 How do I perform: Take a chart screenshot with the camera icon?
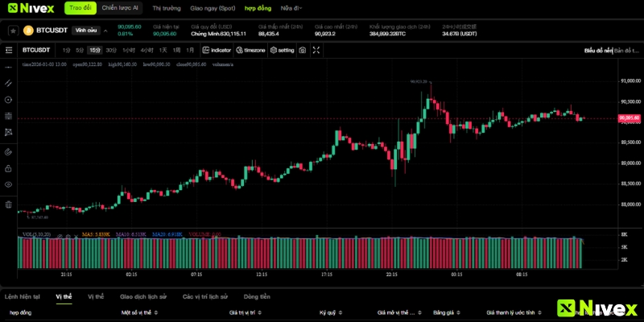pos(303,50)
